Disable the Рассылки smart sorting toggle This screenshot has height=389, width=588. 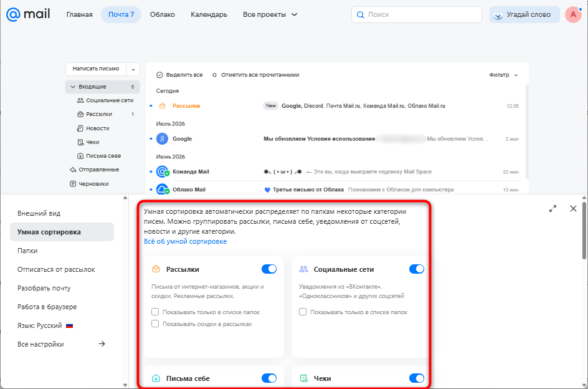click(x=269, y=269)
